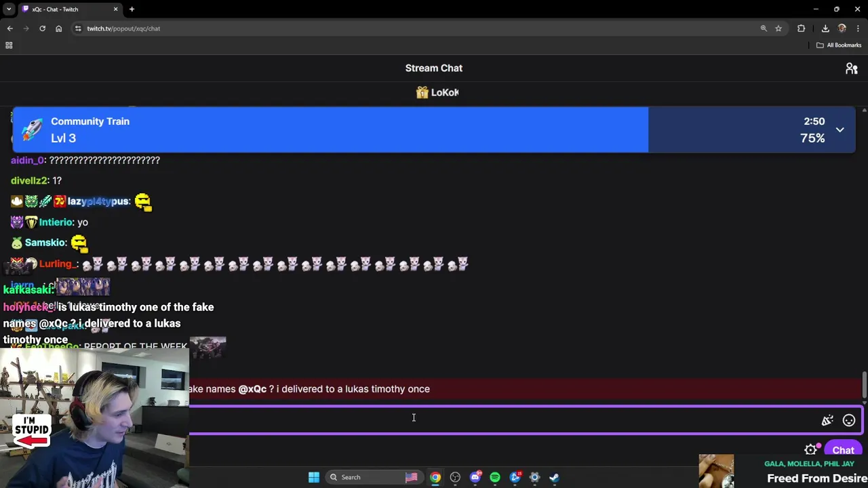
Task: Close the xQc Chat Twitch tab
Action: coord(115,9)
